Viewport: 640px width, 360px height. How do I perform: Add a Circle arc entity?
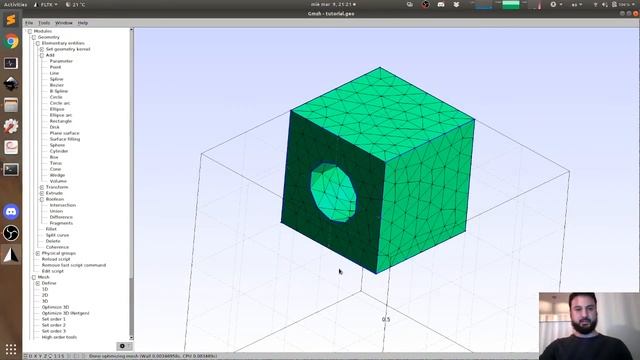(x=60, y=103)
